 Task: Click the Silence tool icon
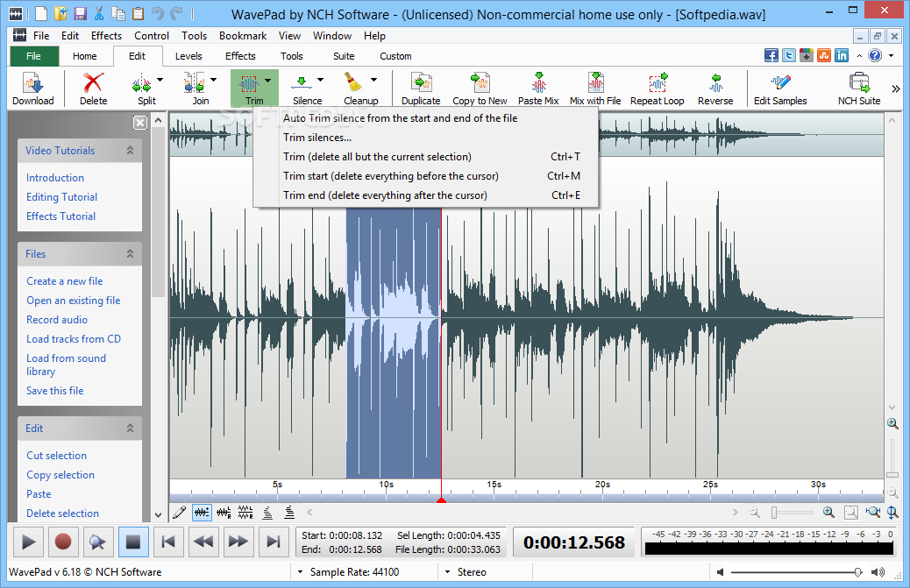click(x=302, y=83)
